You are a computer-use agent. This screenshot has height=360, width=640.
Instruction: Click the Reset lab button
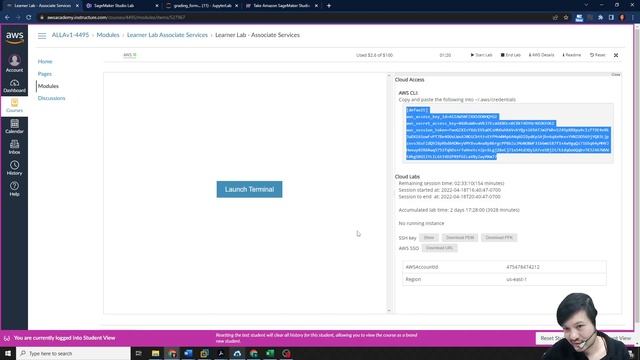point(598,55)
